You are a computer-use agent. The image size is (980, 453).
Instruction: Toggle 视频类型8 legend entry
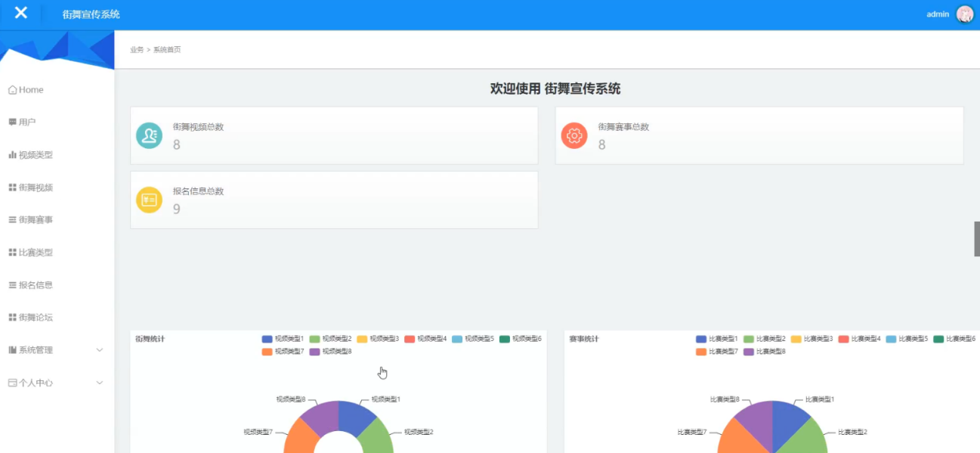(x=331, y=352)
